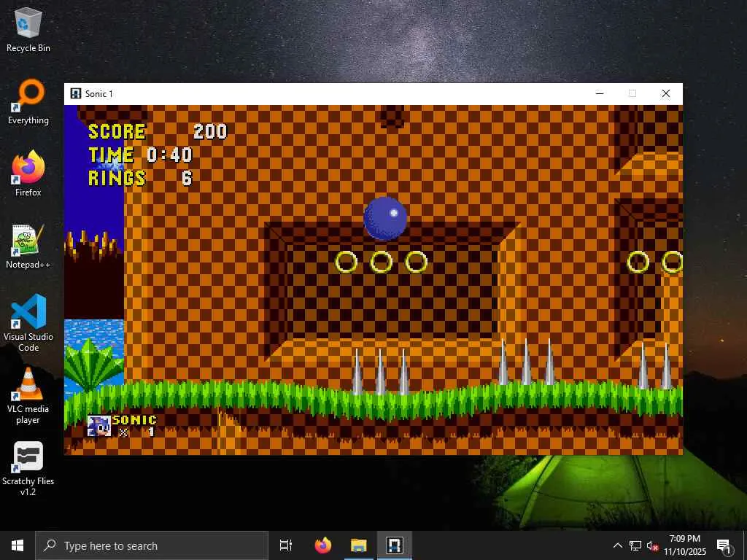Minimize the Sonic 1 window
This screenshot has width=747, height=560.
pos(600,93)
